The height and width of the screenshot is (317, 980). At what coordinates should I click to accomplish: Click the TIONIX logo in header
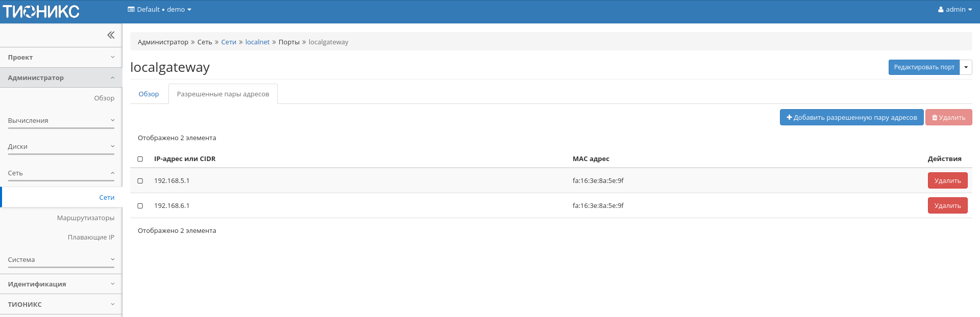pos(41,11)
